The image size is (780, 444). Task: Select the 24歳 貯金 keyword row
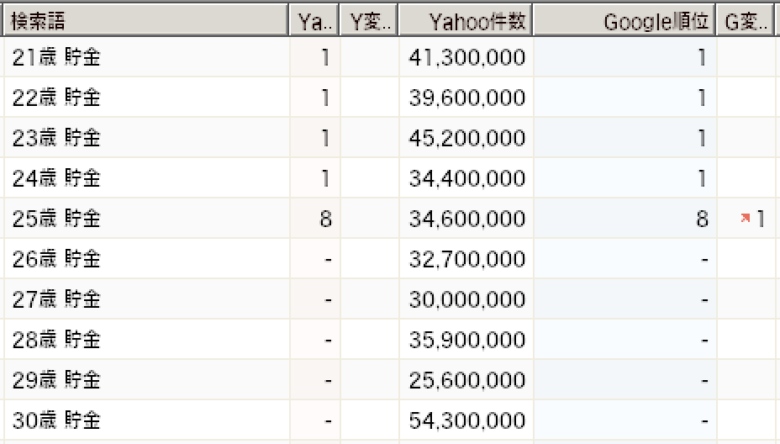390,178
